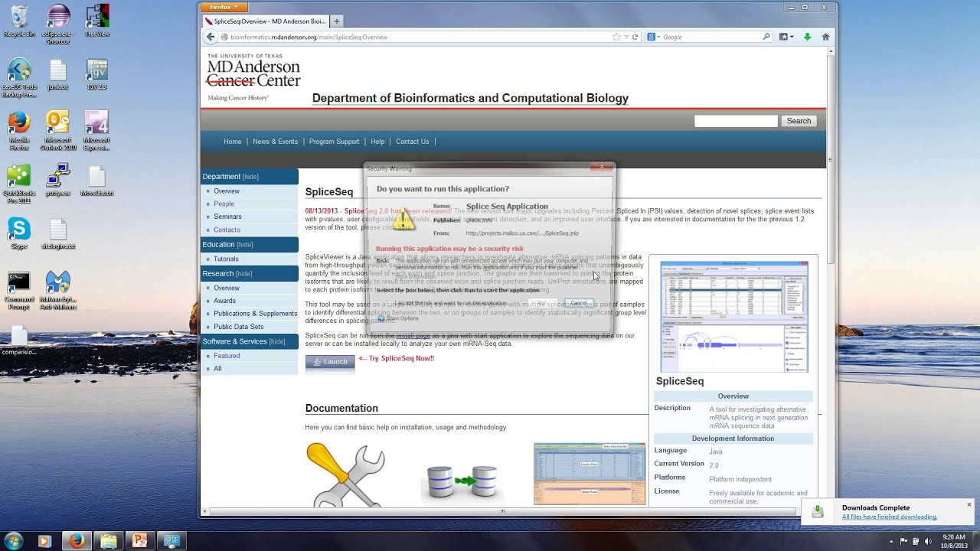Open Microsoft Outlook 2010 desktop shortcut
The height and width of the screenshot is (551, 980).
click(x=58, y=131)
